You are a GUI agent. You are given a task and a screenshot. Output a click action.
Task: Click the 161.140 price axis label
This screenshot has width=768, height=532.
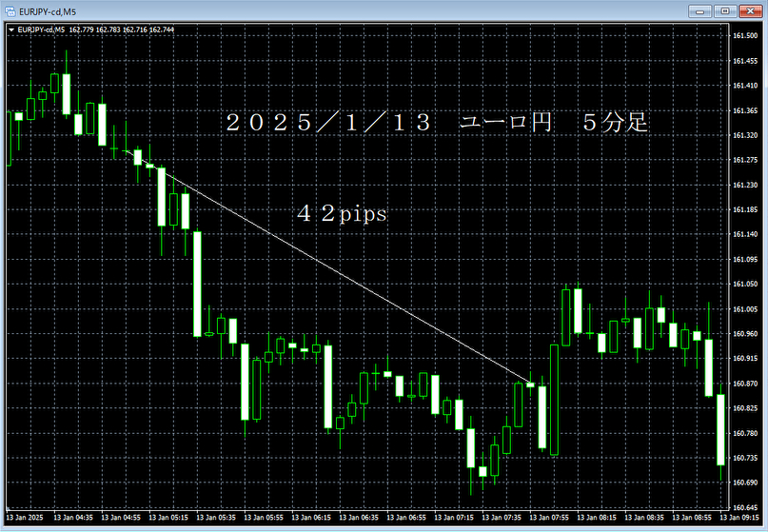pos(745,235)
